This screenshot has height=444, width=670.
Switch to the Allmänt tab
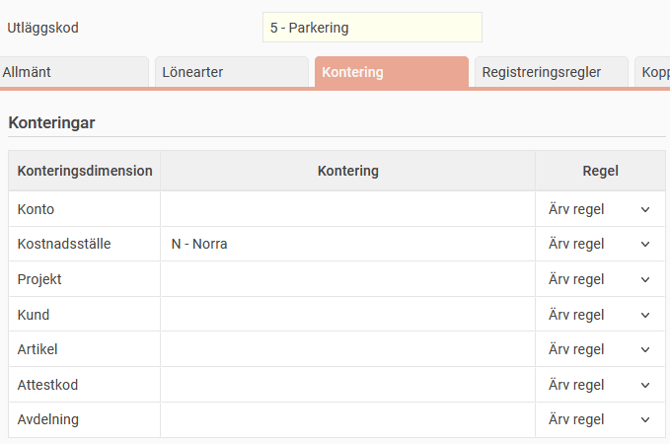tap(74, 72)
